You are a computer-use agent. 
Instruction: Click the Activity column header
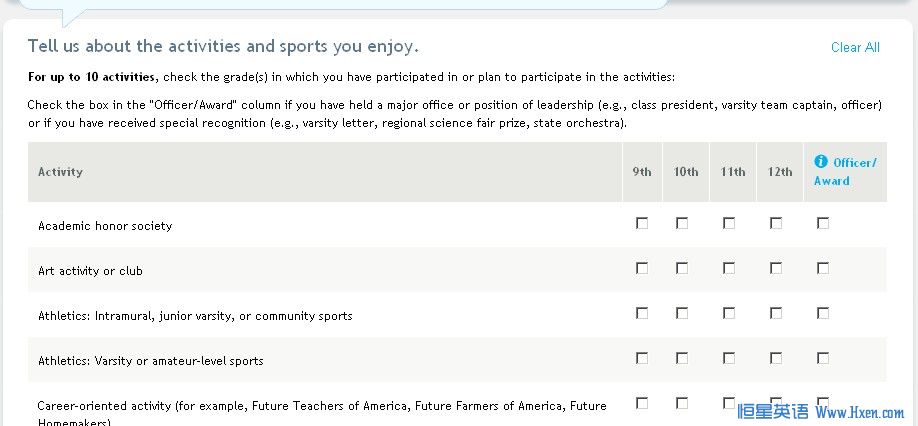pyautogui.click(x=60, y=172)
